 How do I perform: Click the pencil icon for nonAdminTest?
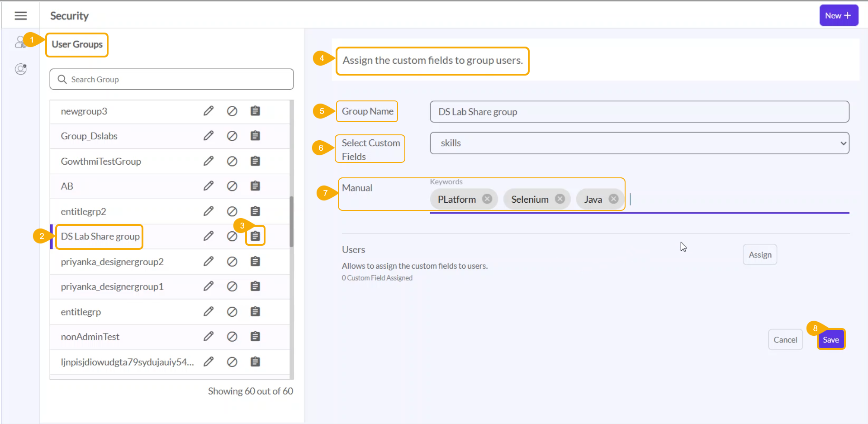coord(208,336)
